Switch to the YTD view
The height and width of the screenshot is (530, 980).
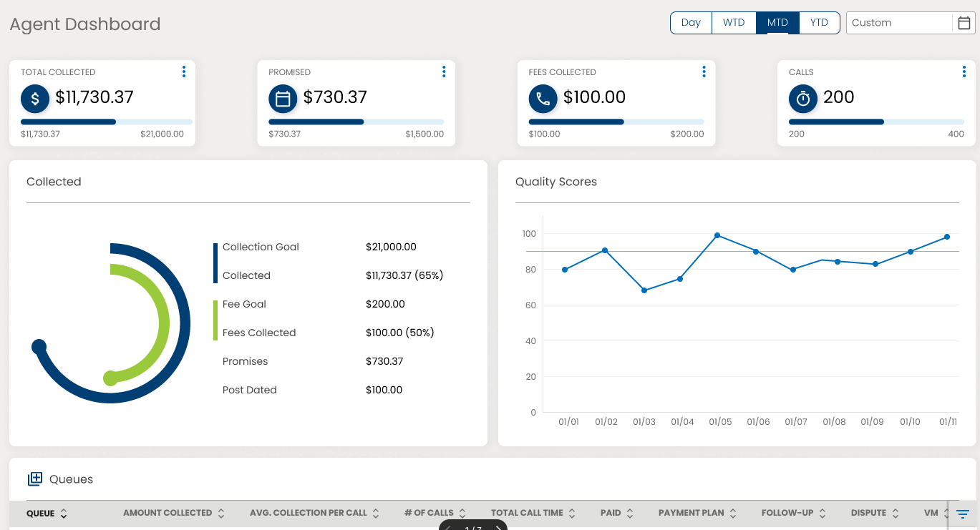818,22
